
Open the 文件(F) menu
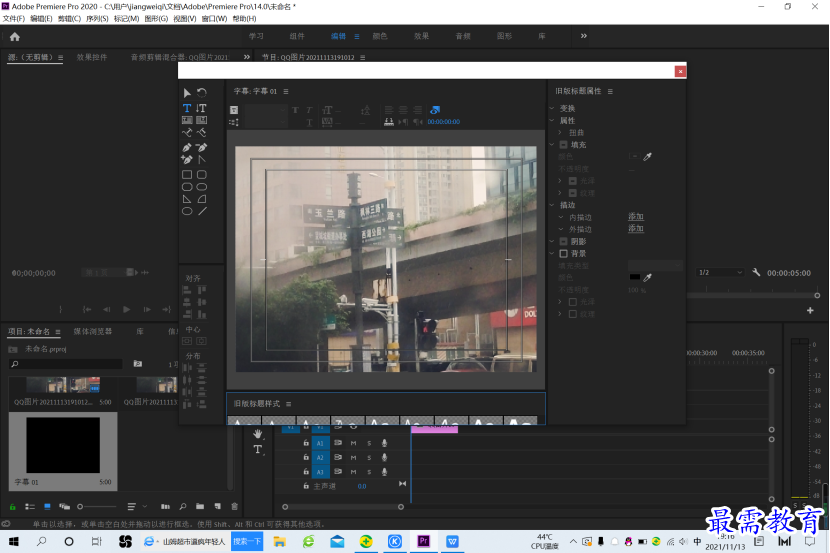pos(13,19)
